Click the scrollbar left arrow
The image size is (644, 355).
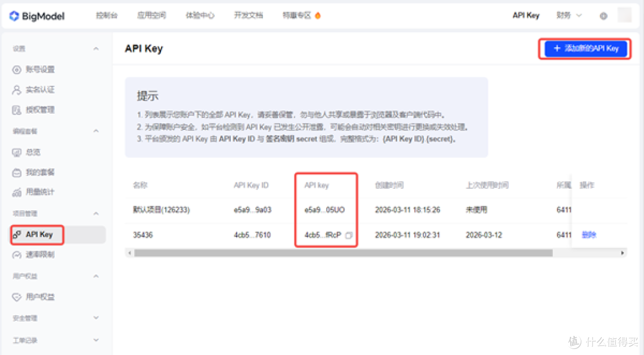130,253
